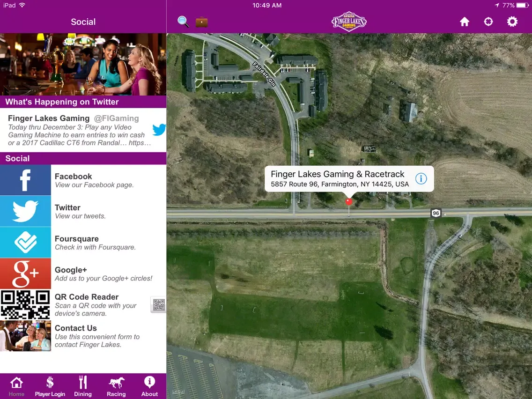Open the Dining tab
Image resolution: width=532 pixels, height=399 pixels.
point(83,386)
